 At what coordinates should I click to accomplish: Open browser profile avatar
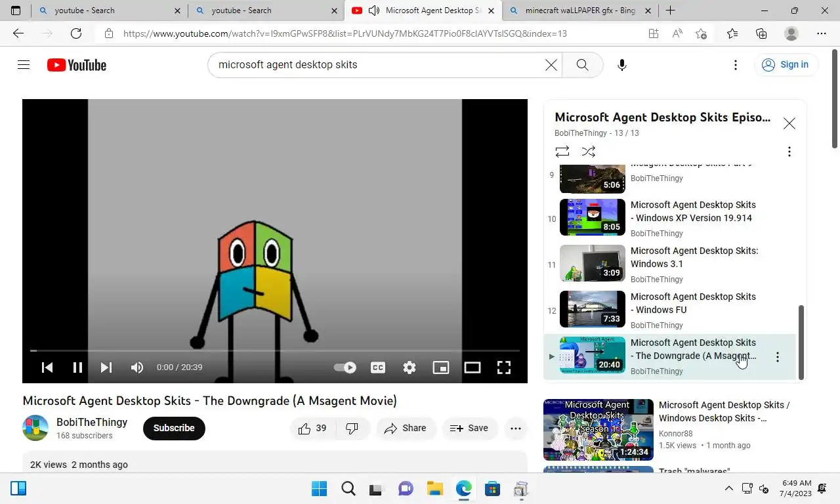coord(791,33)
